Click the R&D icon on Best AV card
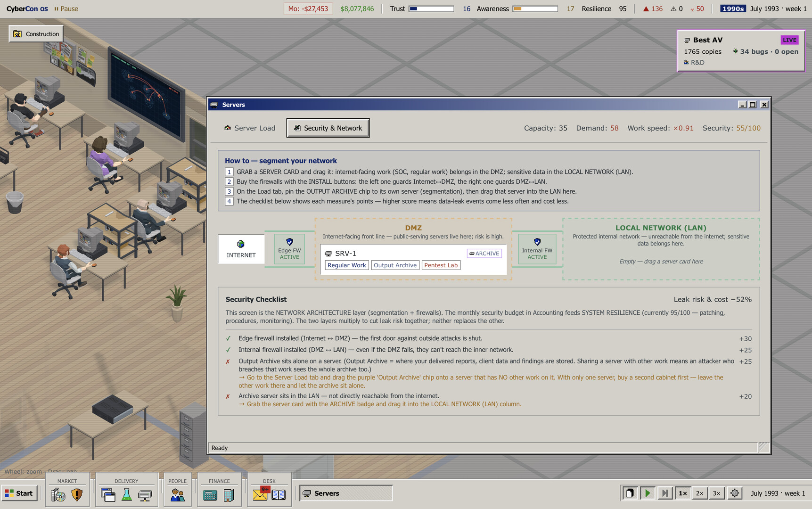The width and height of the screenshot is (812, 509). pyautogui.click(x=687, y=62)
